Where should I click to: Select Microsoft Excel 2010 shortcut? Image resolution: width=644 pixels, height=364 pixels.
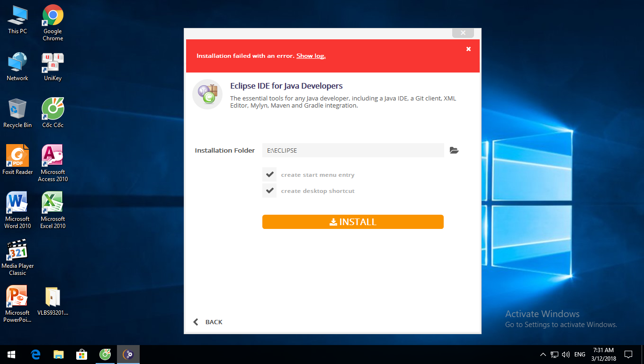click(x=53, y=210)
